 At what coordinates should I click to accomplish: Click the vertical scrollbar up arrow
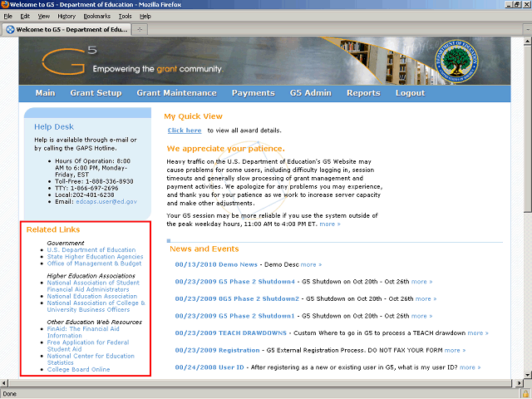(x=527, y=42)
